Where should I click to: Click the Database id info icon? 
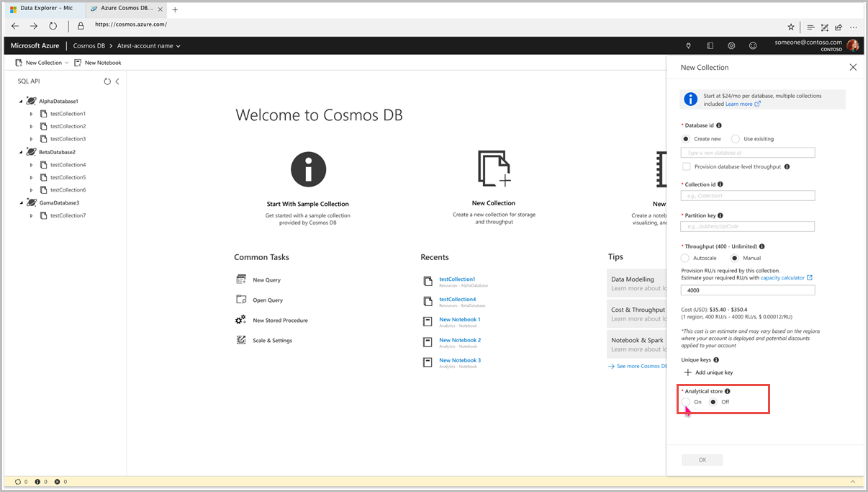[719, 125]
